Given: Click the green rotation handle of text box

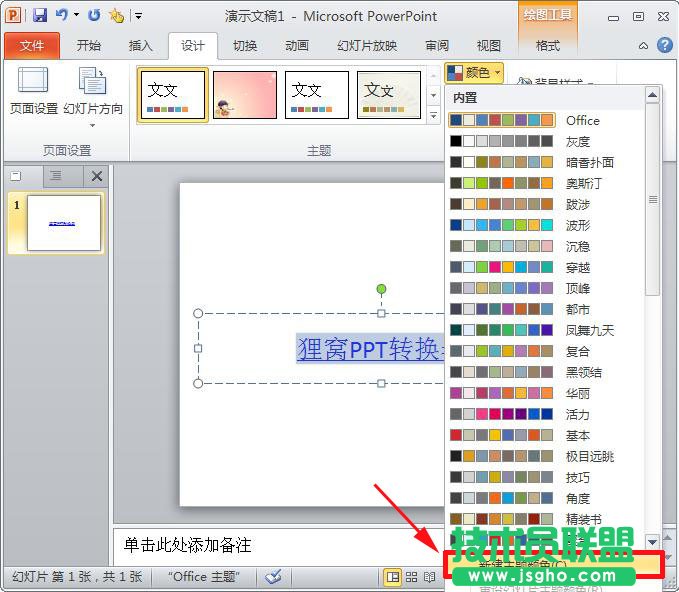Looking at the screenshot, I should pyautogui.click(x=381, y=289).
